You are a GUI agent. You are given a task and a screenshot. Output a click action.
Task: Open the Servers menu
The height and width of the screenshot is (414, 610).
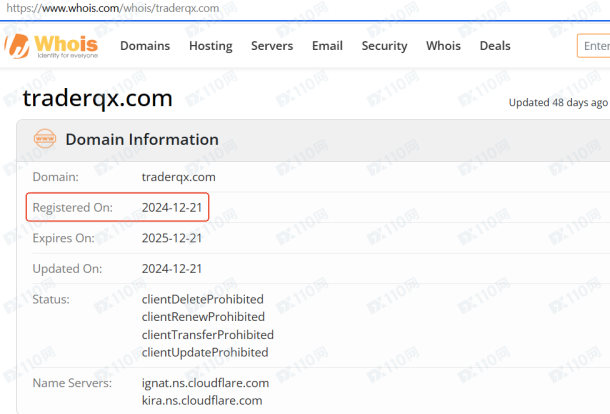tap(272, 46)
